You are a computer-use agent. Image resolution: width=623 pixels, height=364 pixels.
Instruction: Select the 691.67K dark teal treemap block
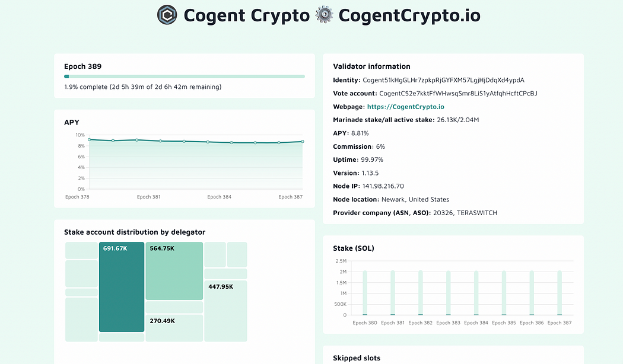point(122,286)
